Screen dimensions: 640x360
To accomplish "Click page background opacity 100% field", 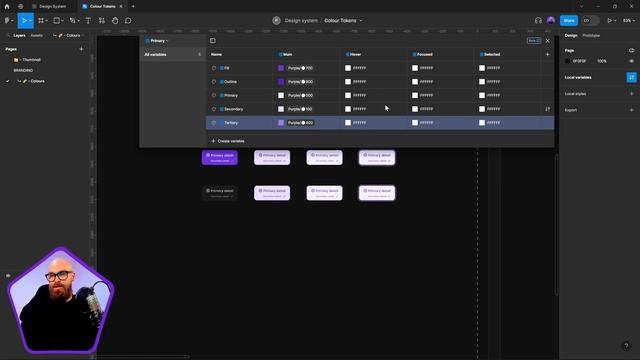I will [602, 61].
